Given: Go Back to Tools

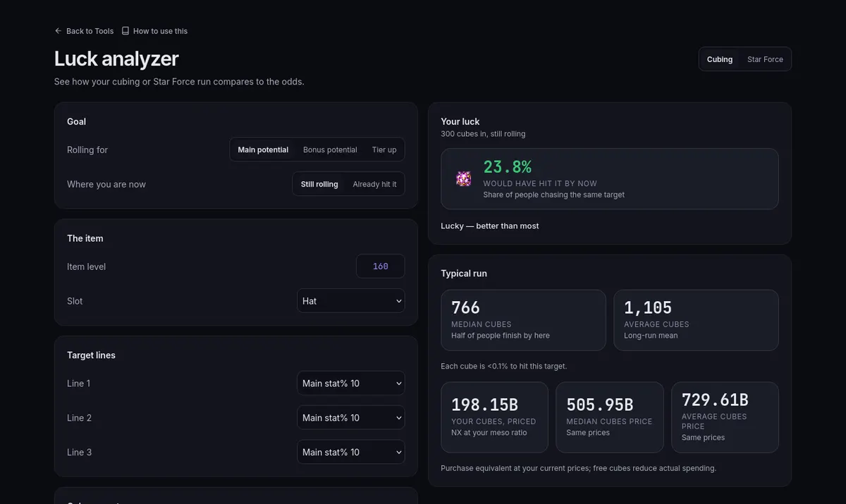Looking at the screenshot, I should (x=84, y=31).
